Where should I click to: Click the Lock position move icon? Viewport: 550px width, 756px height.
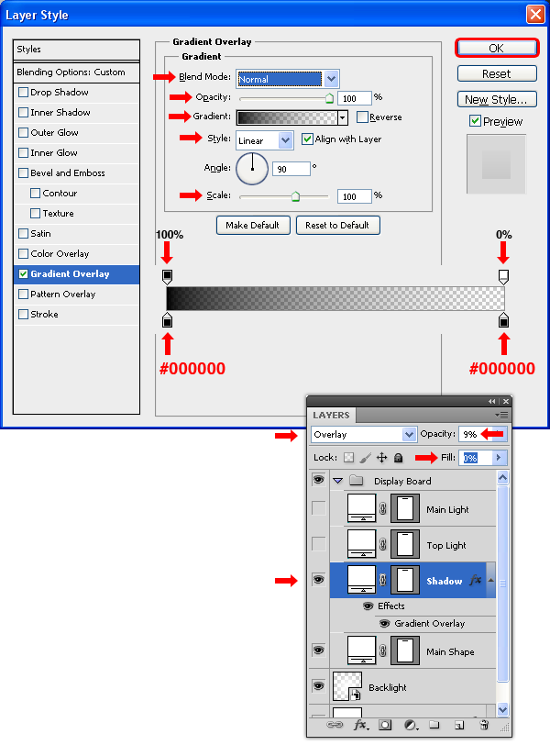382,458
